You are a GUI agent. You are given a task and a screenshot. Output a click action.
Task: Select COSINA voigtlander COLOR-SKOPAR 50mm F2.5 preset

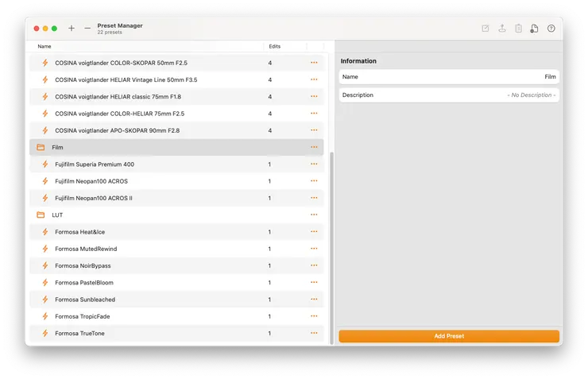[x=176, y=63]
